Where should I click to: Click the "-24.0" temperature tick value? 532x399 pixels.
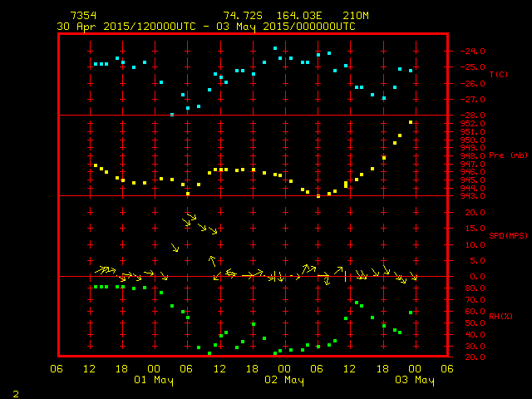(472, 52)
